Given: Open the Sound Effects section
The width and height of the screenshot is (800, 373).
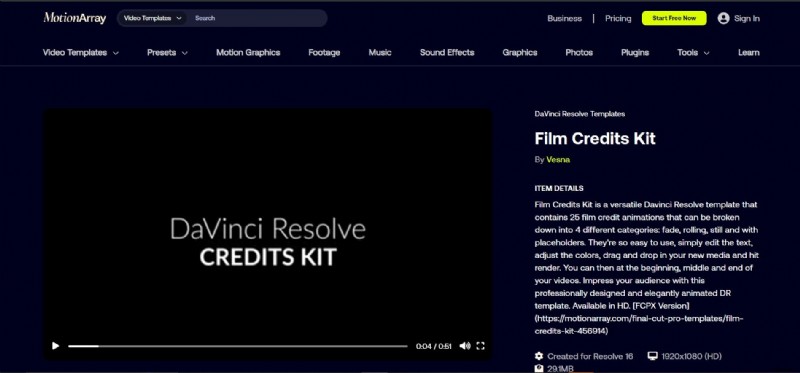Looking at the screenshot, I should point(447,53).
